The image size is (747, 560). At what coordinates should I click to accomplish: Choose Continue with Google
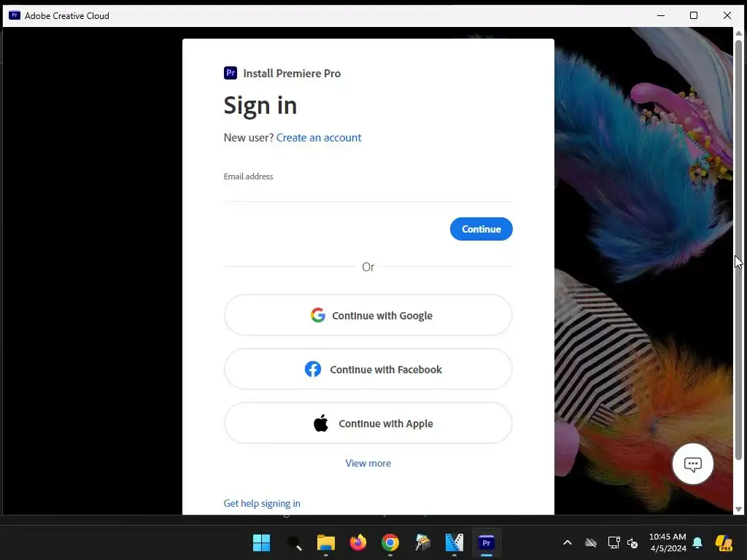[368, 315]
